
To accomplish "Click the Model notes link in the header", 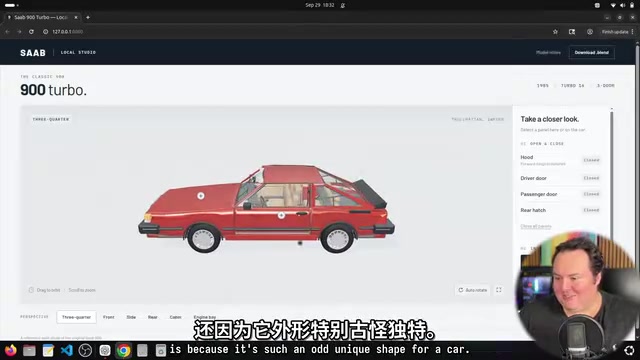I will [x=548, y=52].
